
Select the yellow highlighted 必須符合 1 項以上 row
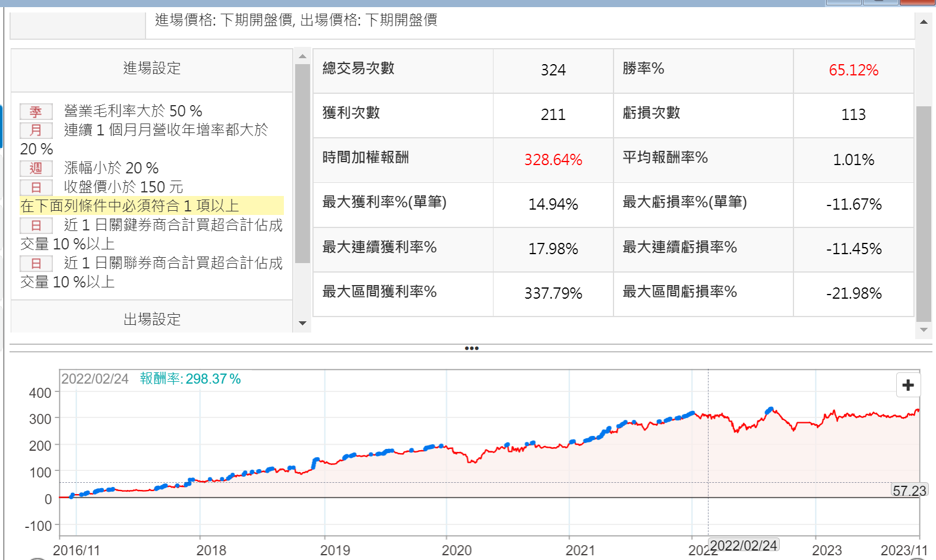pos(151,206)
